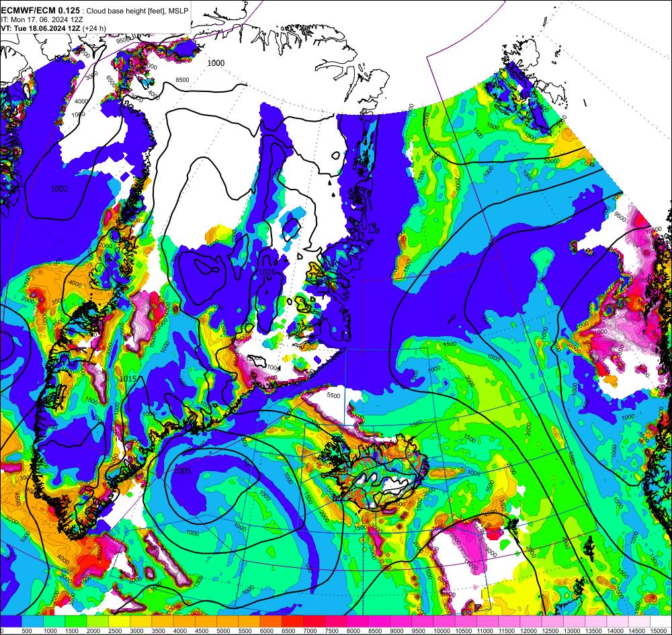
Task: Pick the 6500–7000 ft red legend swatch
Action: tap(293, 622)
